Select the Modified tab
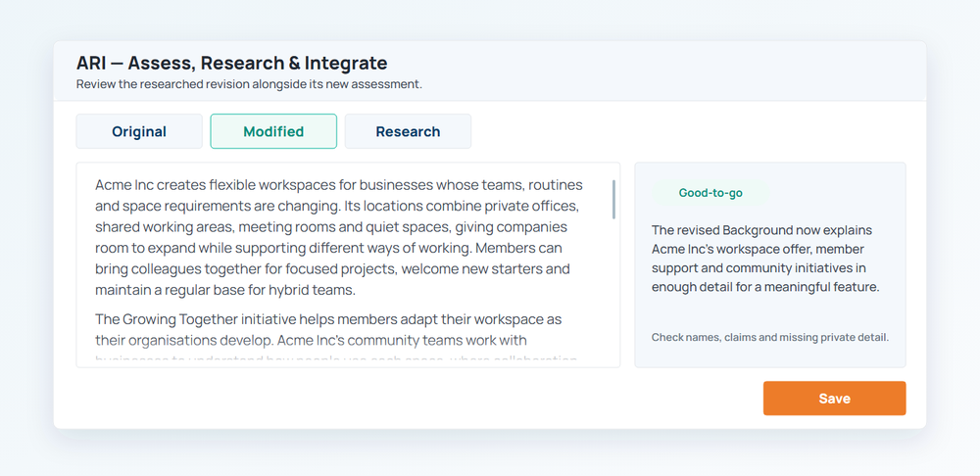 coord(273,131)
